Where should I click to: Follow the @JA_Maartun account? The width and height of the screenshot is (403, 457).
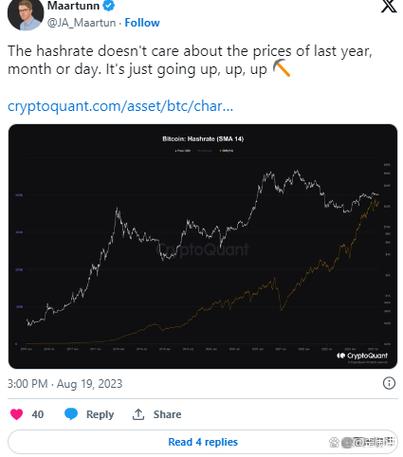pos(142,23)
